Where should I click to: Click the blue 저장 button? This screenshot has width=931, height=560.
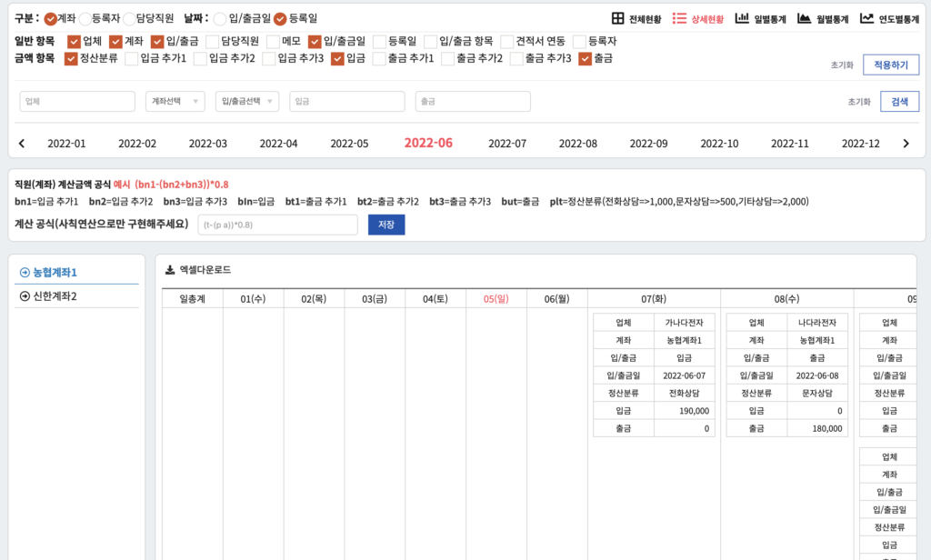coord(386,225)
